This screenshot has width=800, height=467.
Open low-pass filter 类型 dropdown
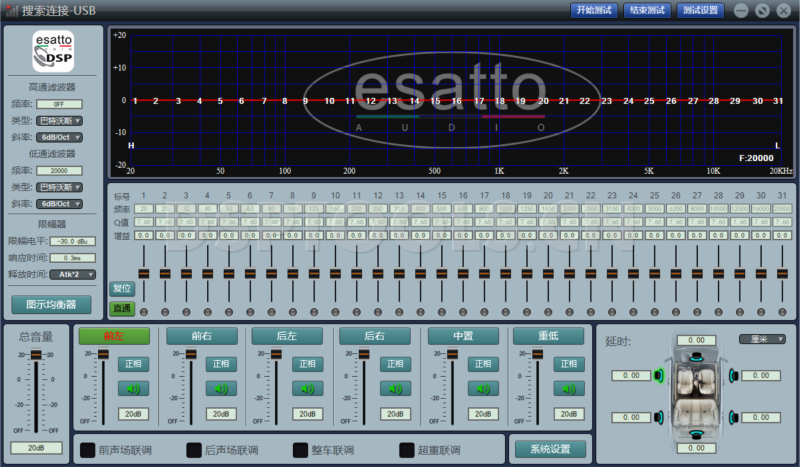tap(60, 187)
